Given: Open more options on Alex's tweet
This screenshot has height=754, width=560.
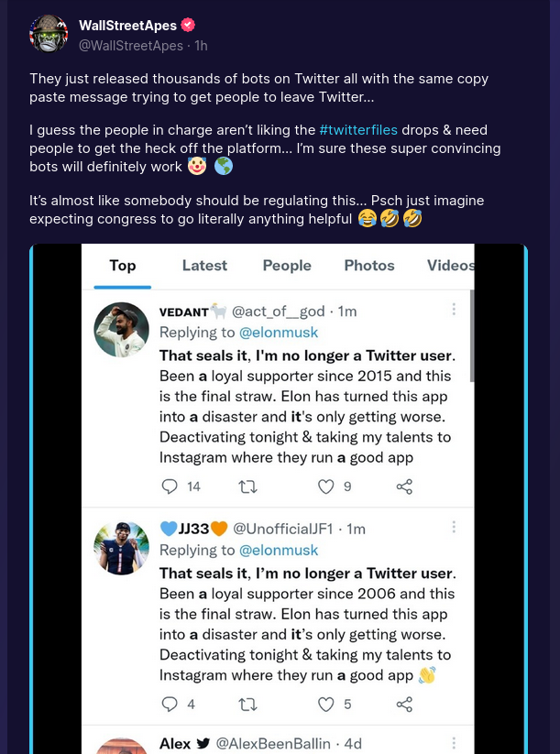Looking at the screenshot, I should [x=453, y=742].
